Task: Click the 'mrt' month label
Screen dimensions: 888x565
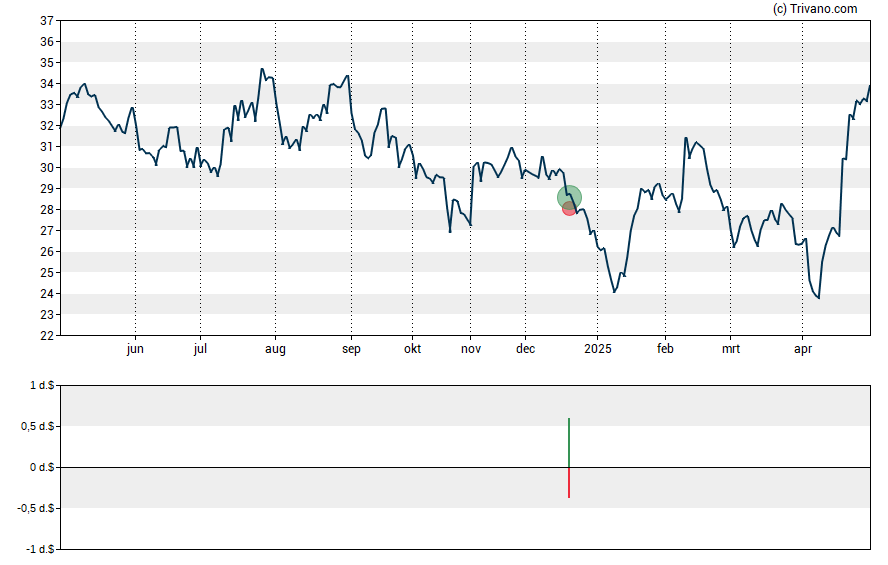Action: [731, 349]
